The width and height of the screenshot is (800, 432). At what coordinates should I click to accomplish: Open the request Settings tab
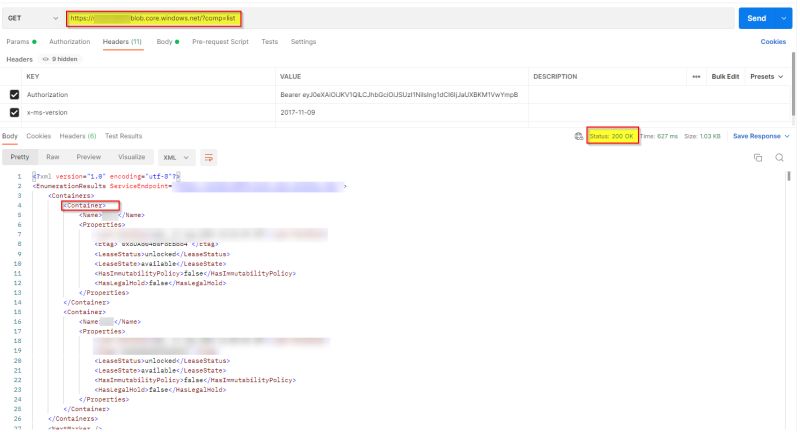[x=303, y=42]
